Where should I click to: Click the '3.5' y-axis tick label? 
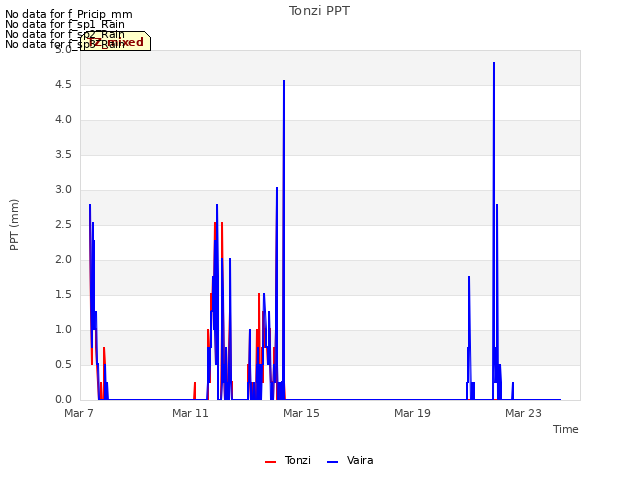click(x=63, y=155)
